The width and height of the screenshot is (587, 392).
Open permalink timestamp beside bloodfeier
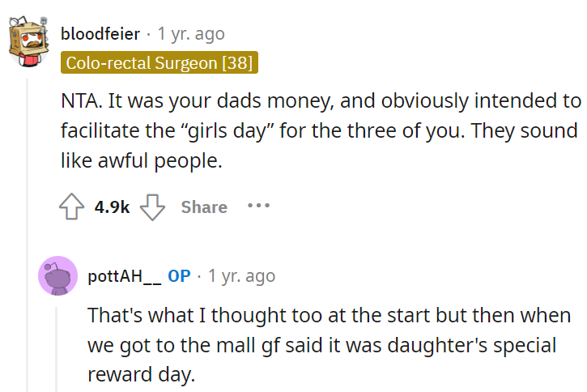click(191, 34)
